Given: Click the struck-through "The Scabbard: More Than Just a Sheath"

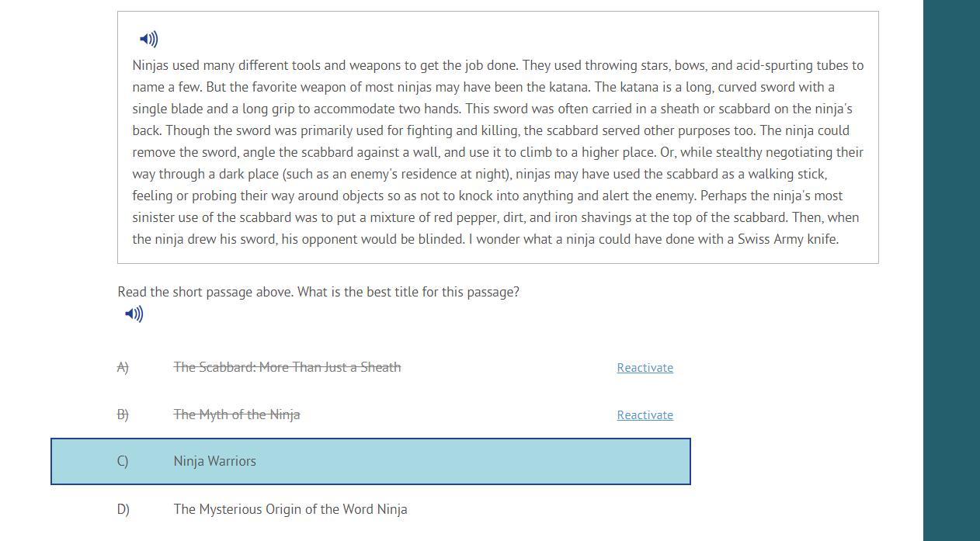Looking at the screenshot, I should tap(287, 367).
